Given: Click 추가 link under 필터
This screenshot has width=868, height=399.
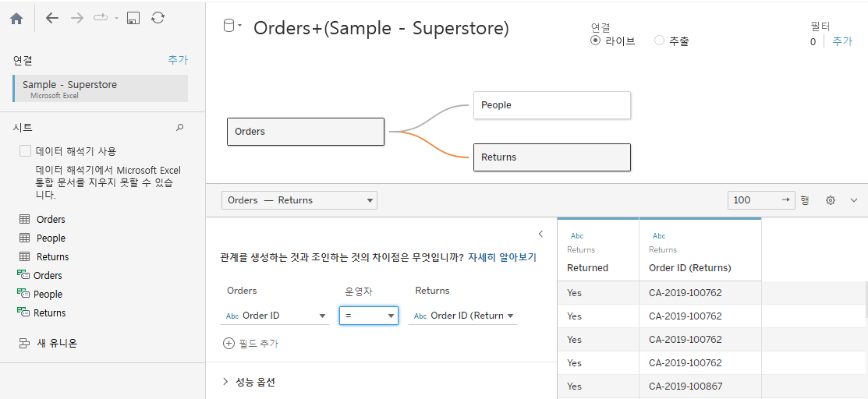Looking at the screenshot, I should click(842, 41).
